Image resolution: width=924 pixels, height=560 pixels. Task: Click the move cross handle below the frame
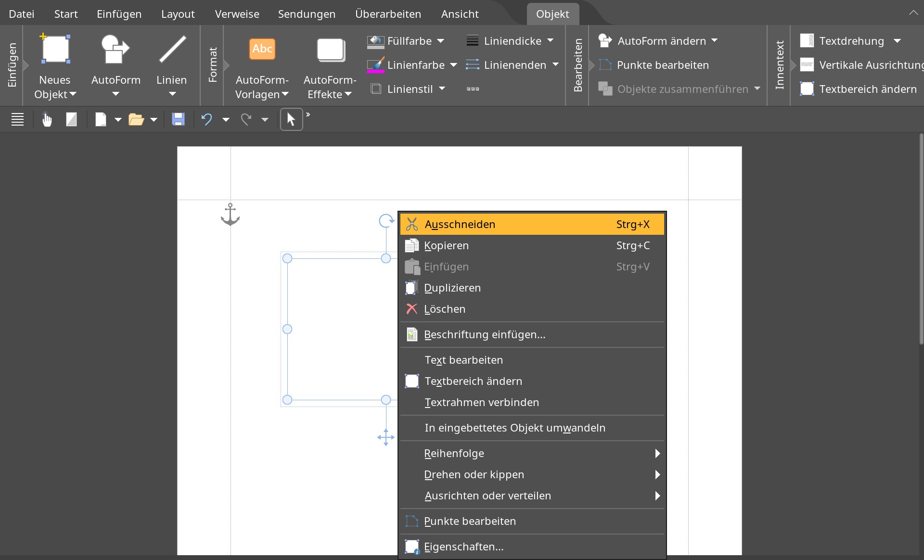point(386,437)
